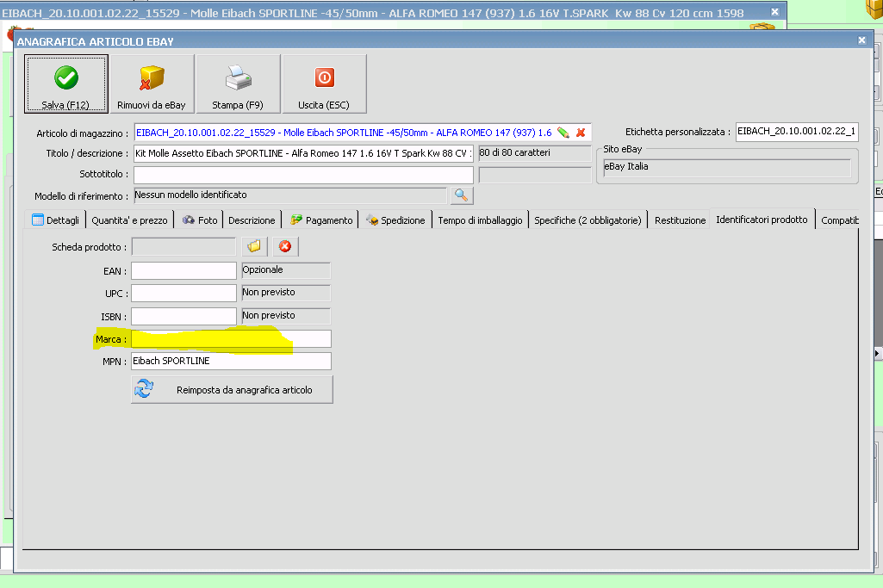Open the Tempo di imballaggio tab
The width and height of the screenshot is (883, 588).
coord(481,220)
